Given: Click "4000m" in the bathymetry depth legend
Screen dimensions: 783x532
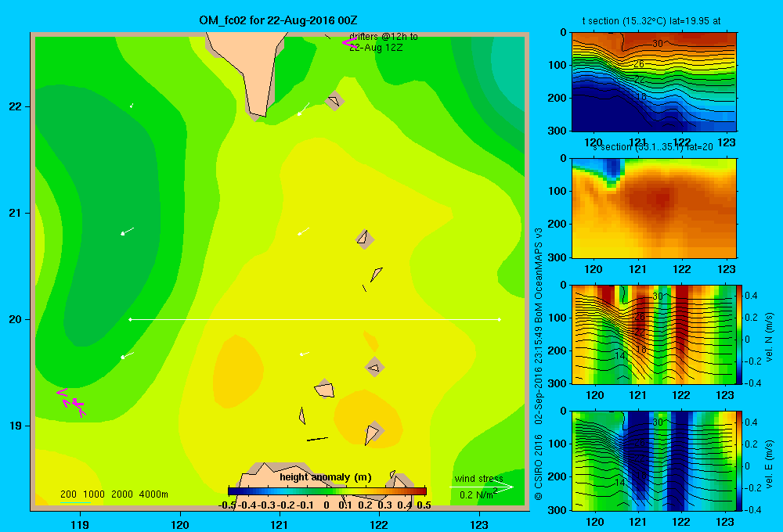Looking at the screenshot, I should pos(153,494).
